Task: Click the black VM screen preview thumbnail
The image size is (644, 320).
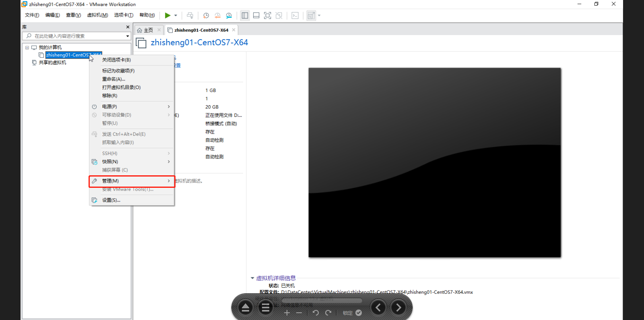Action: pos(435,162)
